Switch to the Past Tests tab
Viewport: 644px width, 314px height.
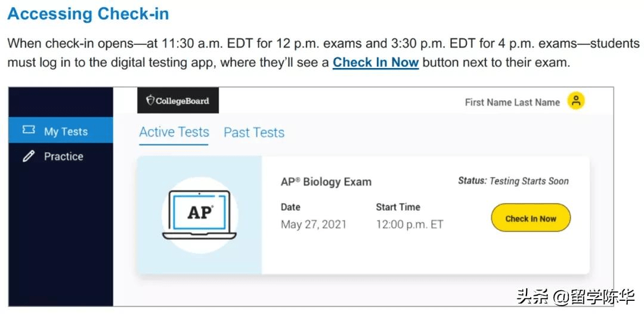(x=254, y=133)
